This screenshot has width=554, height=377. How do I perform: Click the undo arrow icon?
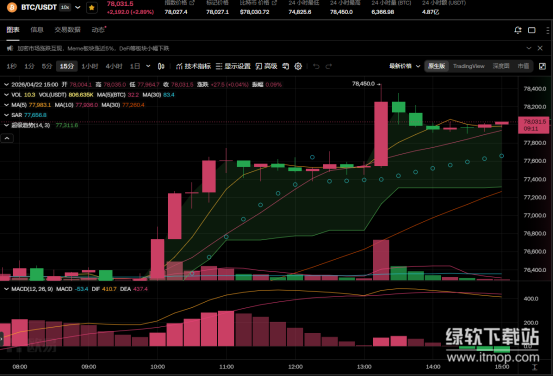tap(316, 66)
